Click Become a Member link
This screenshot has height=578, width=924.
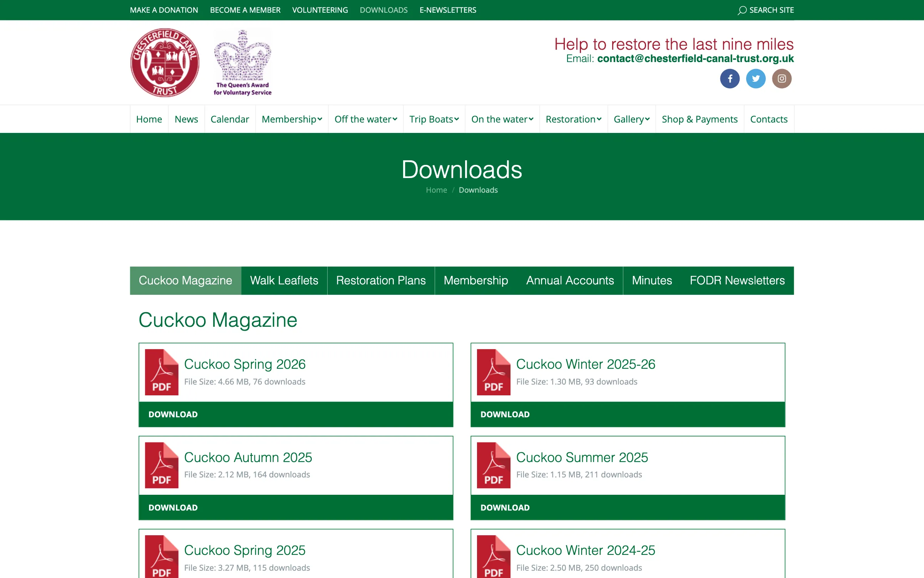[x=245, y=10]
